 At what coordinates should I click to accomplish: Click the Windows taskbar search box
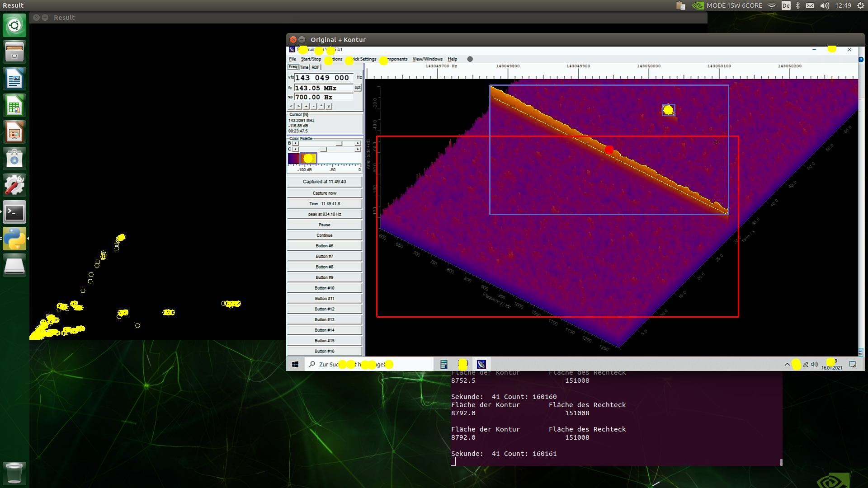(x=368, y=364)
